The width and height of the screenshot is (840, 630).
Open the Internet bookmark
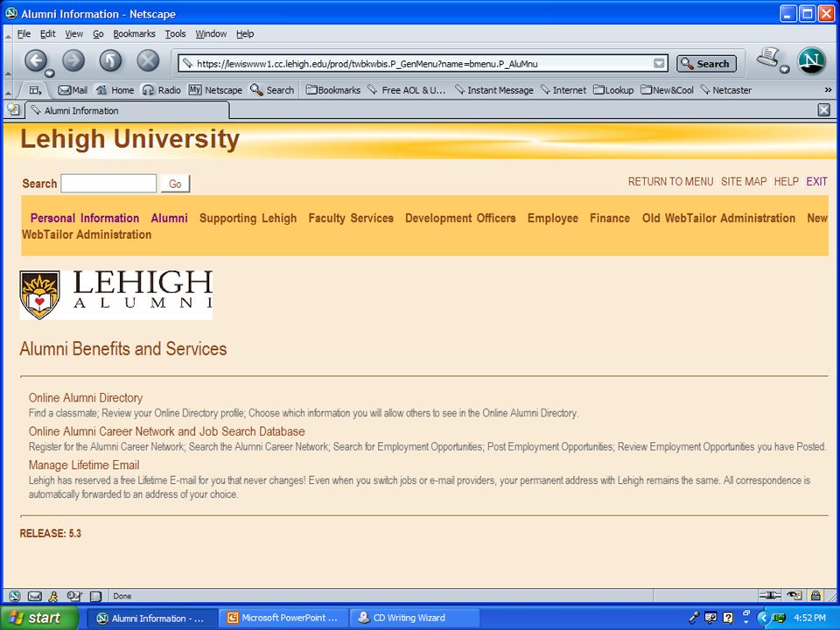[563, 90]
